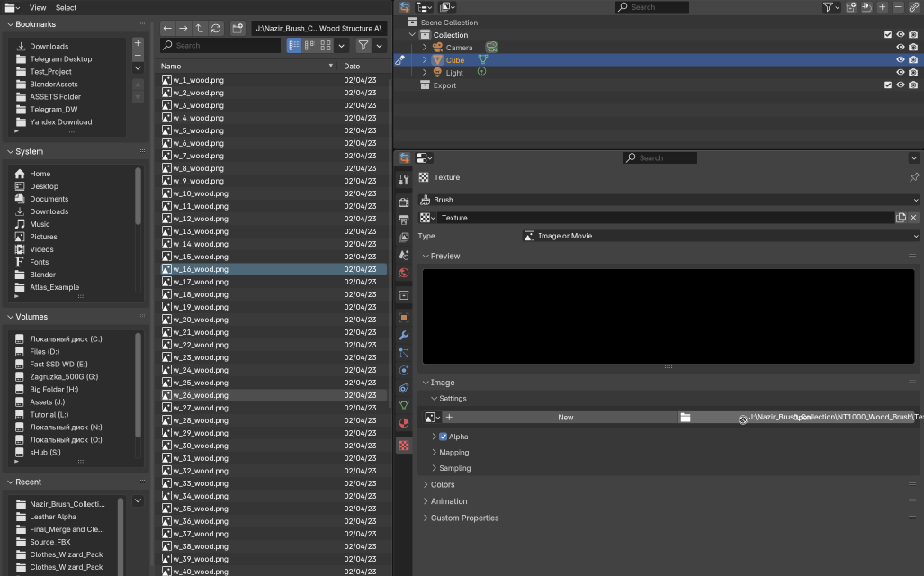Disable Cube in renders camera icon
This screenshot has width=924, height=576.
point(913,59)
